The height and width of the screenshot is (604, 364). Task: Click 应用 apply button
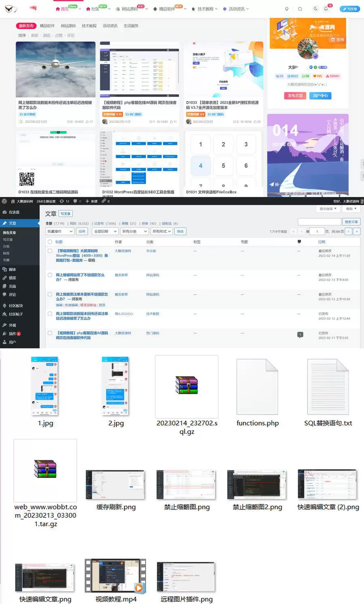82,231
